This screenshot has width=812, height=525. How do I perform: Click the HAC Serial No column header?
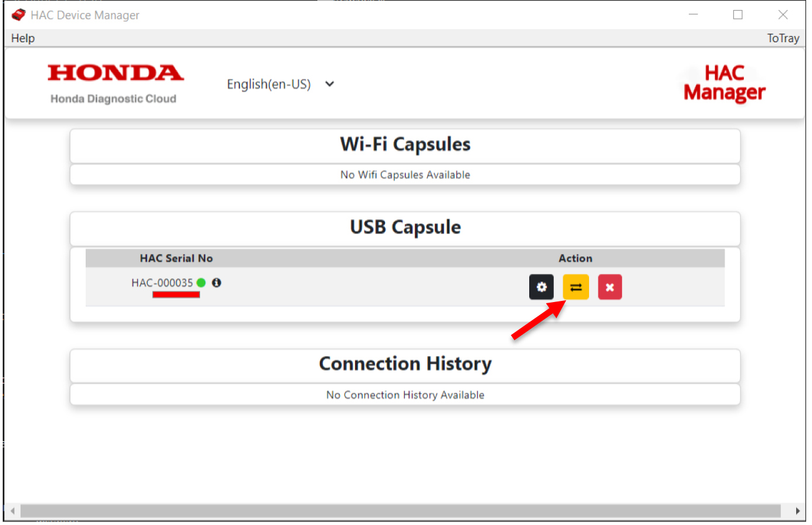(x=176, y=258)
